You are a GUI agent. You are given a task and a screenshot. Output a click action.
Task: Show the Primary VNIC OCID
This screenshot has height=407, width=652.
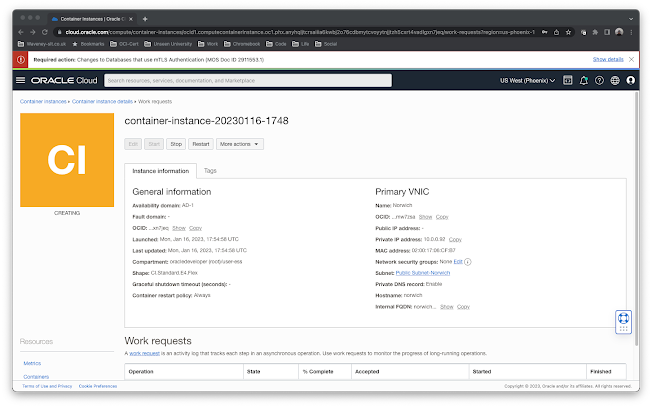[x=425, y=217]
